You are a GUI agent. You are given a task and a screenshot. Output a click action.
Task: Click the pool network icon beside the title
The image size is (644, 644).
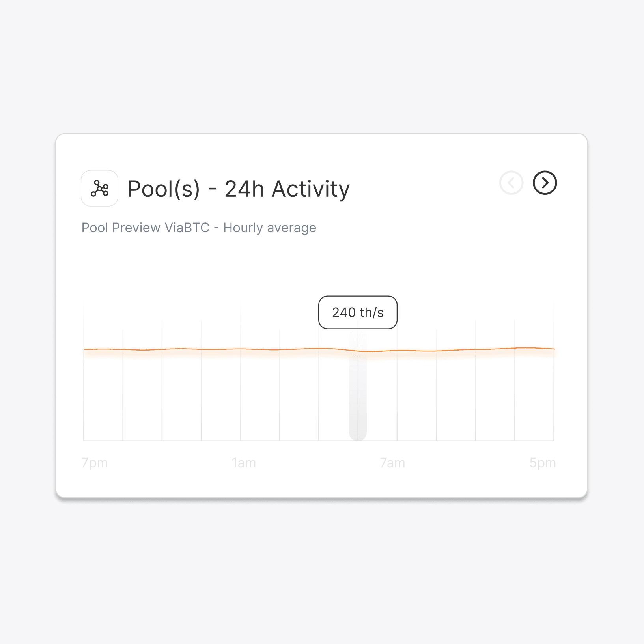click(99, 189)
